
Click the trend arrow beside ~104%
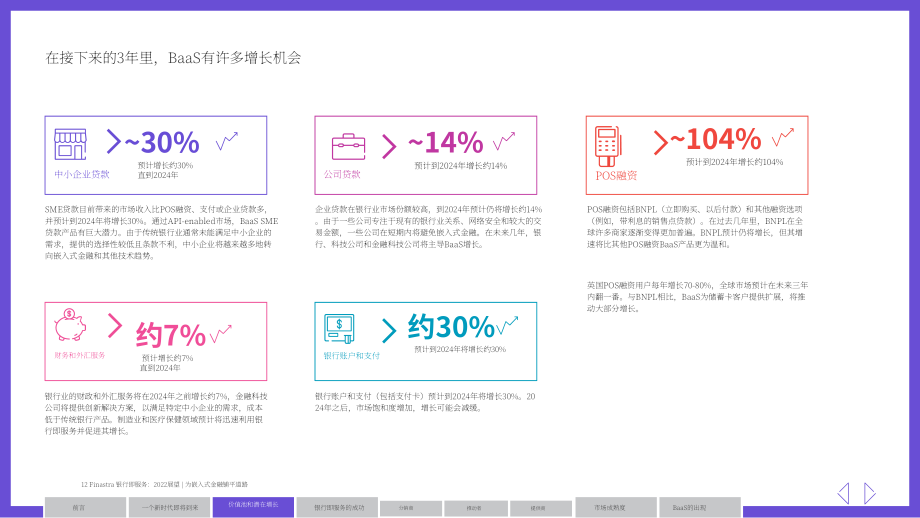pos(783,137)
